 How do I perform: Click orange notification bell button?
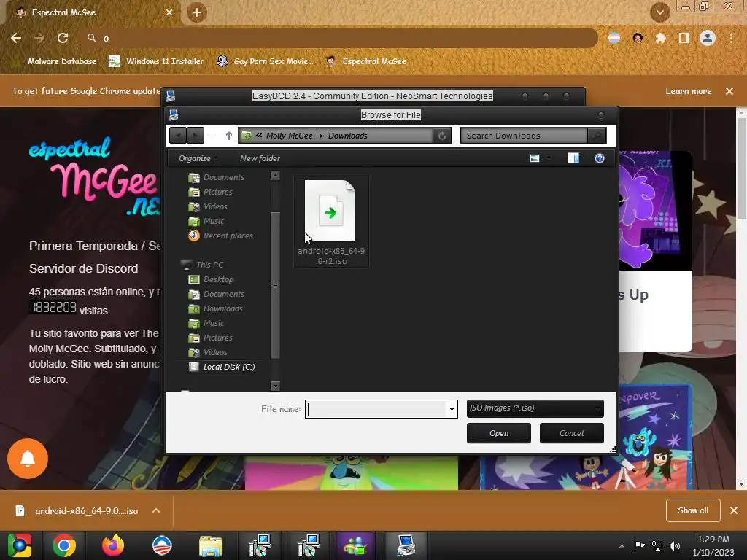point(28,459)
